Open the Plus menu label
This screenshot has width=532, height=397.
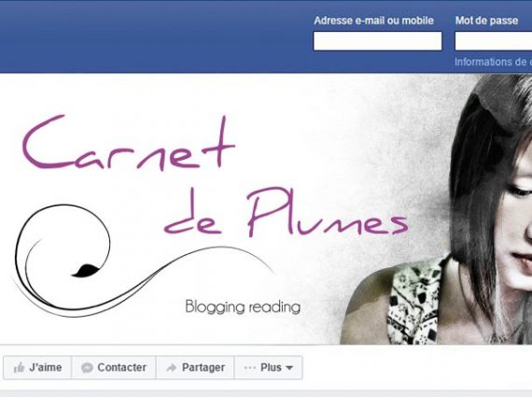[x=271, y=367]
